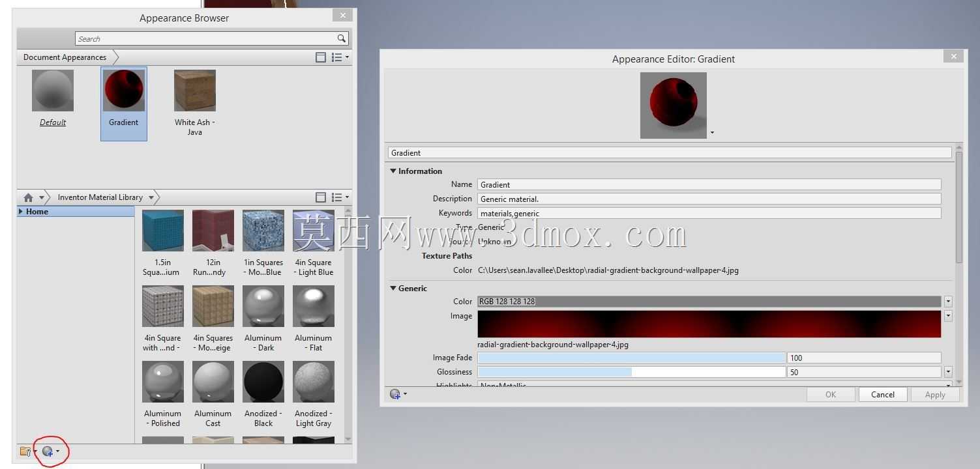The height and width of the screenshot is (469, 980).
Task: Click the search magnifier icon in Appearance Browser
Action: coord(341,38)
